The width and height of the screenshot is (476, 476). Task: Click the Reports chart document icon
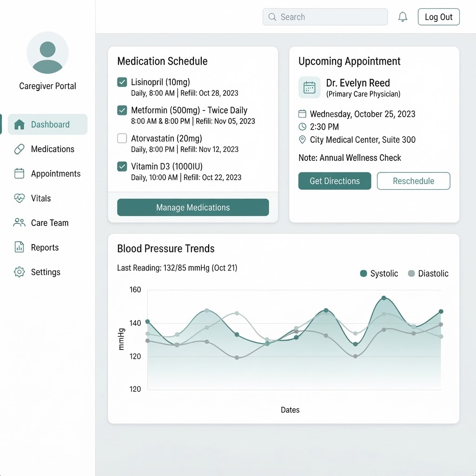(x=20, y=247)
